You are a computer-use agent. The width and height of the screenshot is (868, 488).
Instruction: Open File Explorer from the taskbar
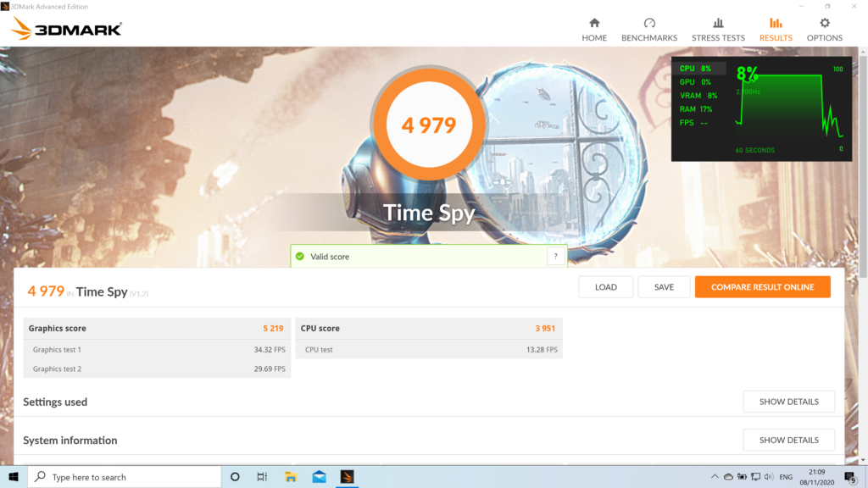[291, 476]
